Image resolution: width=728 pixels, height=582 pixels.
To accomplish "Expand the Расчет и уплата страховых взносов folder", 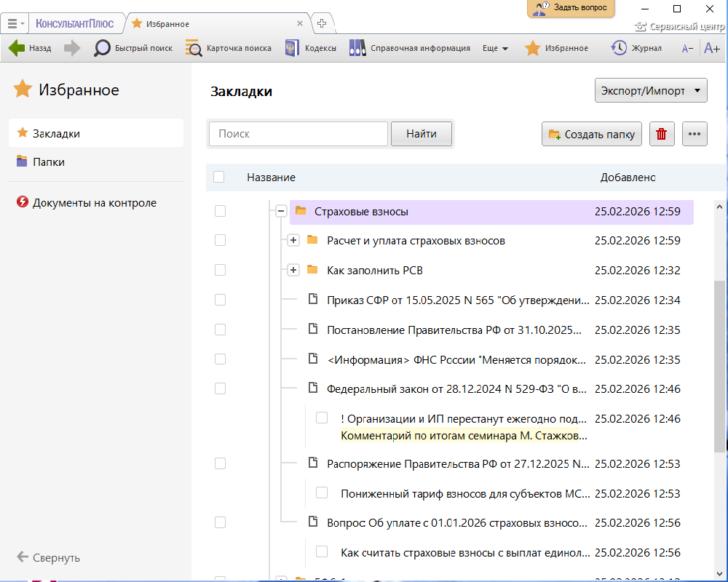I will point(293,240).
